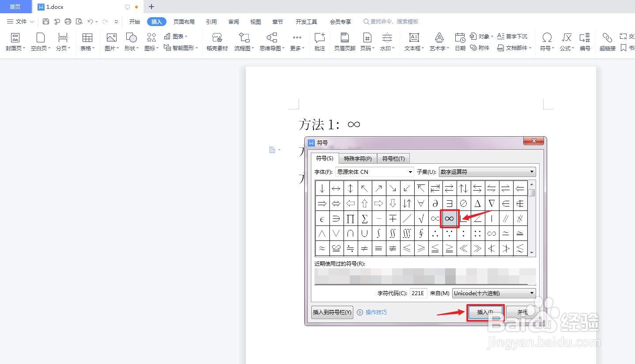The height and width of the screenshot is (364, 635).
Task: Switch to the 开发工具 ribbon tab
Action: click(306, 22)
